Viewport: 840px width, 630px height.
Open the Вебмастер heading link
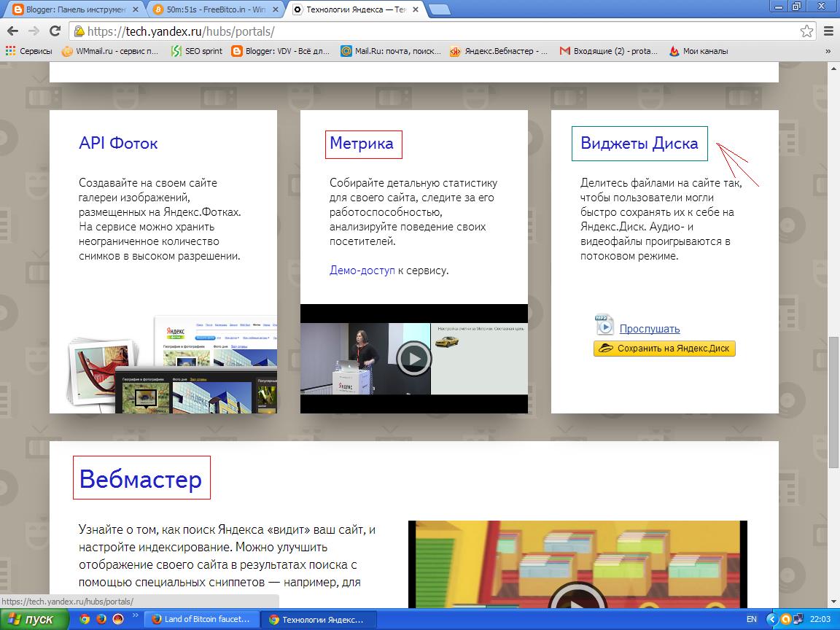(x=141, y=478)
